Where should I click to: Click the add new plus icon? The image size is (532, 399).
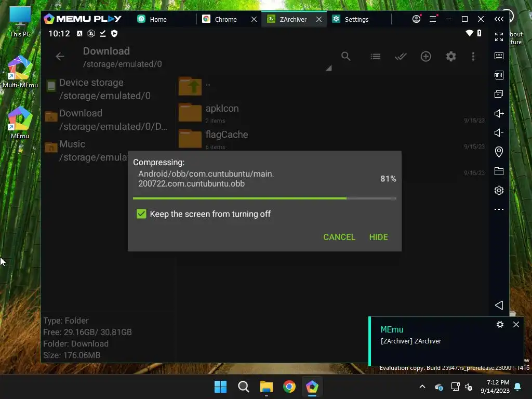pos(426,56)
